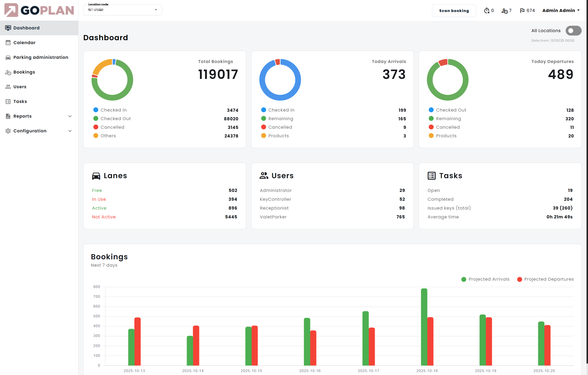Click the Today Arrivals donut chart
Image resolution: width=588 pixels, height=375 pixels.
(x=280, y=80)
